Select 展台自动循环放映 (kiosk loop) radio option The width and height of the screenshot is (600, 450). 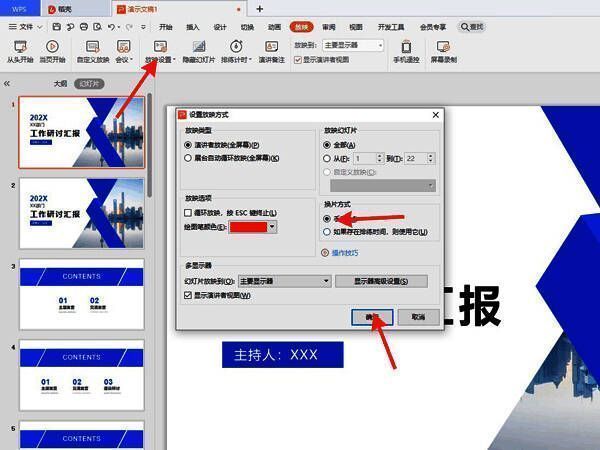(x=188, y=158)
